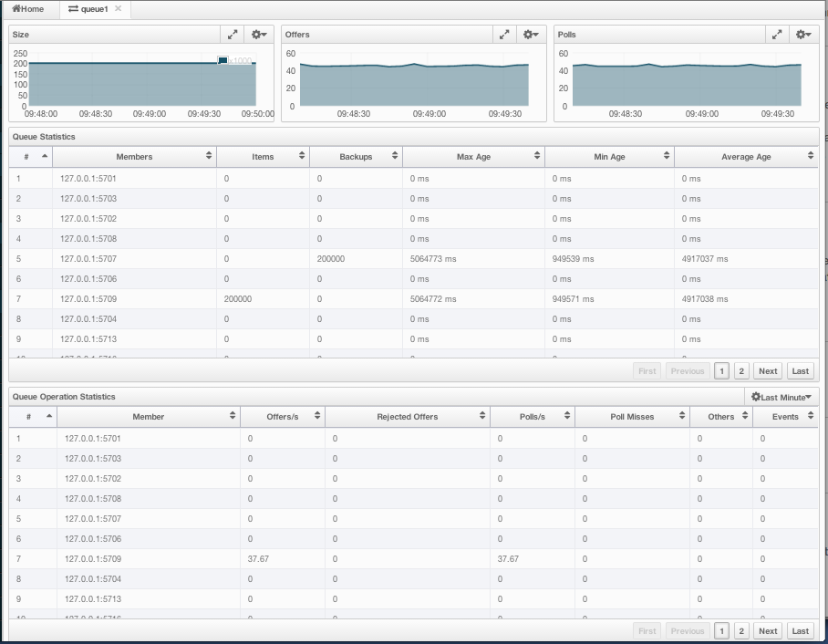
Task: Sort operation statistics by Poll Misses
Action: 632,417
